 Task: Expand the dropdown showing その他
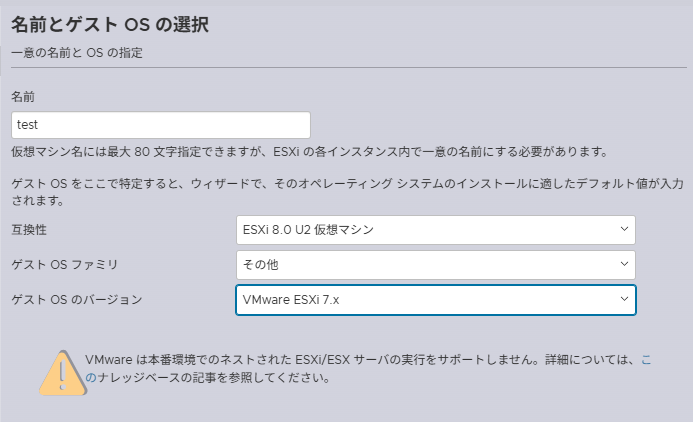[435, 264]
